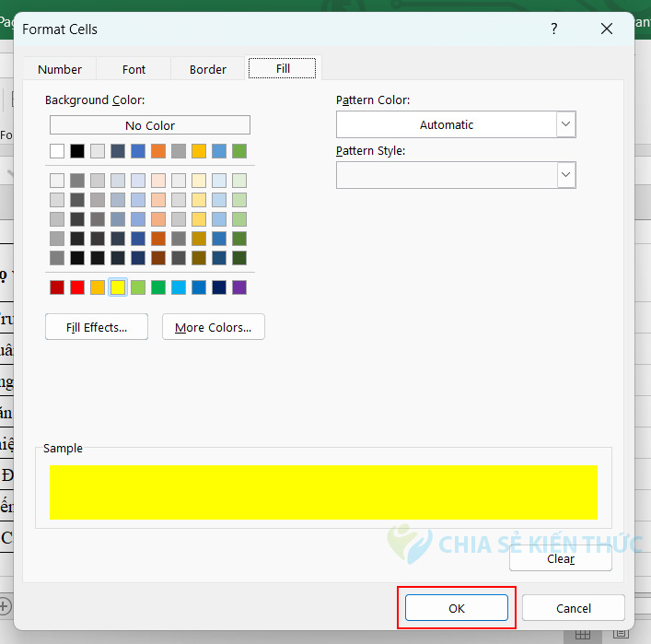
Task: Confirm with the OK button
Action: point(457,608)
